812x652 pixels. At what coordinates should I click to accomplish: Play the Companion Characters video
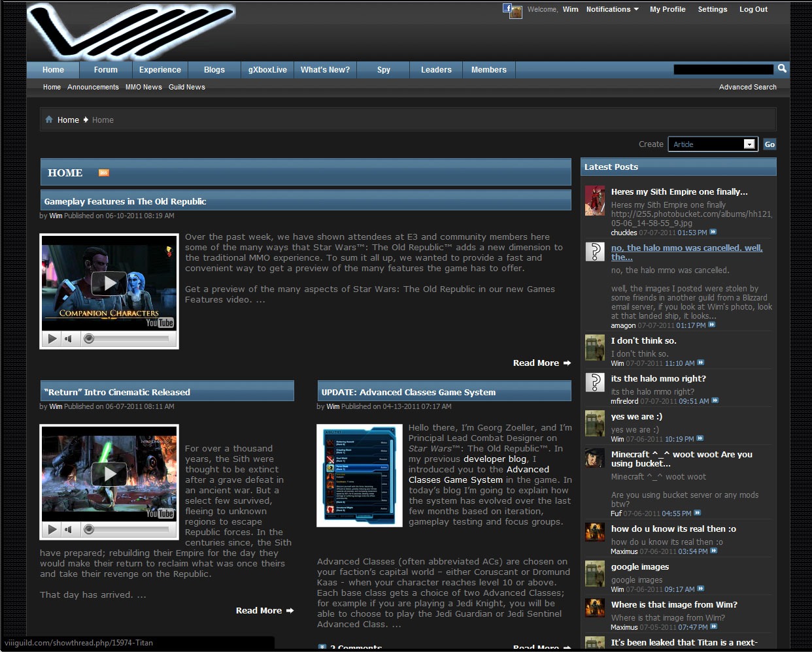109,283
